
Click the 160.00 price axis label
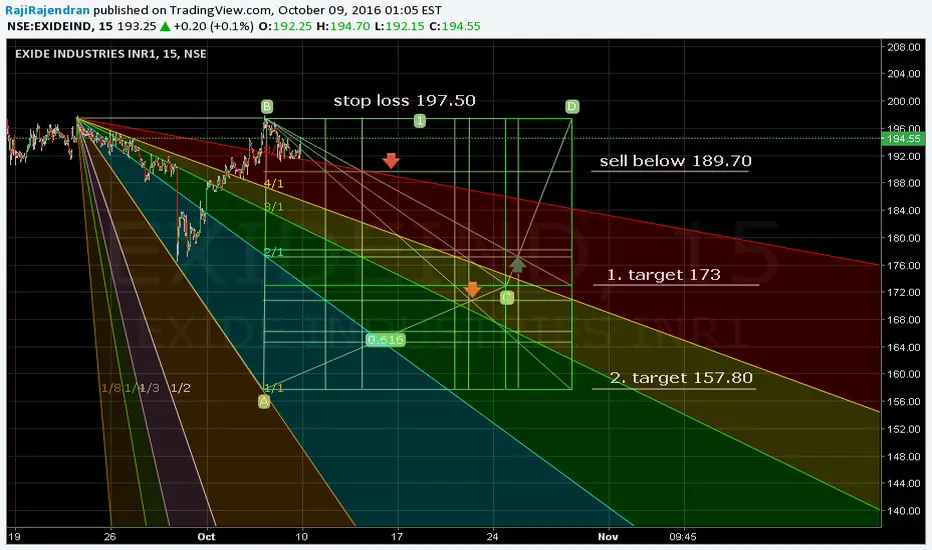(x=903, y=374)
